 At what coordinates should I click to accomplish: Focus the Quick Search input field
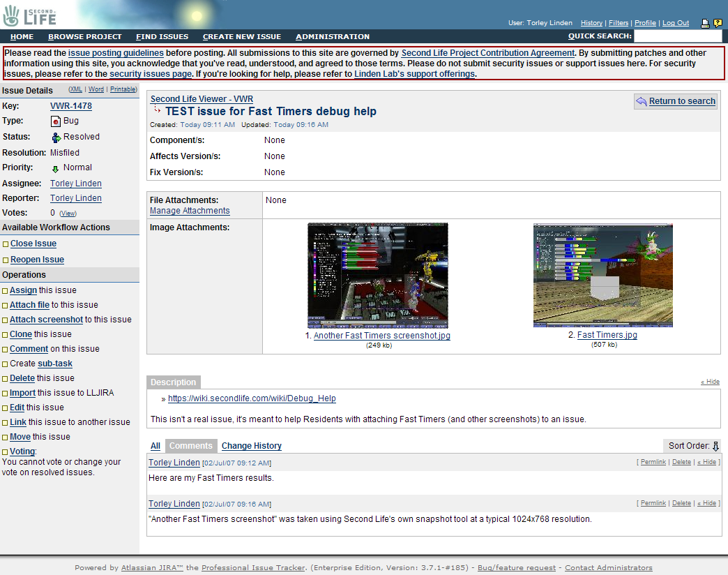tap(677, 36)
